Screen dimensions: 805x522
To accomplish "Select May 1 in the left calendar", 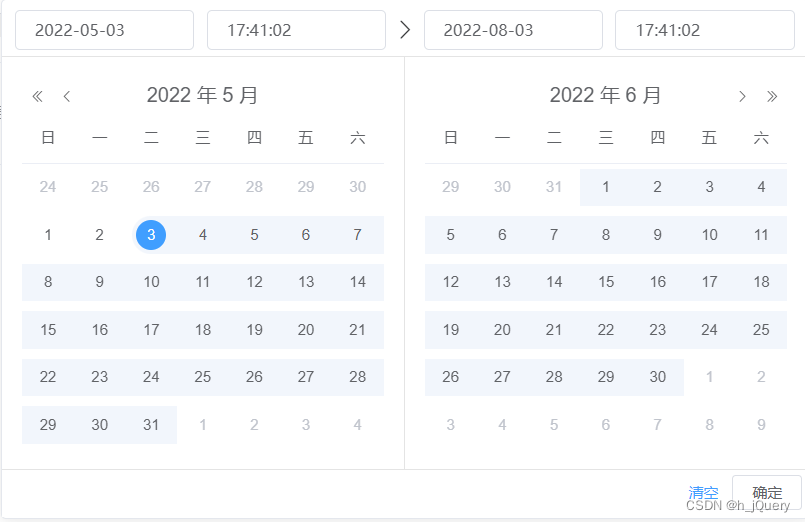I will [x=48, y=235].
